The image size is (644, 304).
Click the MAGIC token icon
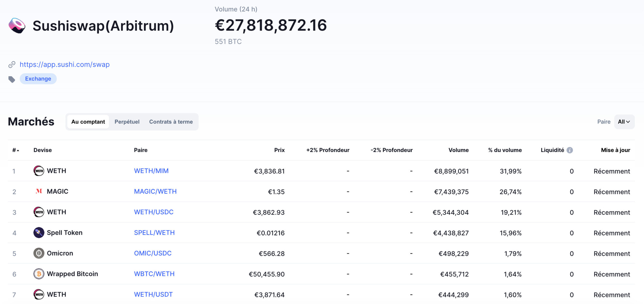(x=39, y=192)
